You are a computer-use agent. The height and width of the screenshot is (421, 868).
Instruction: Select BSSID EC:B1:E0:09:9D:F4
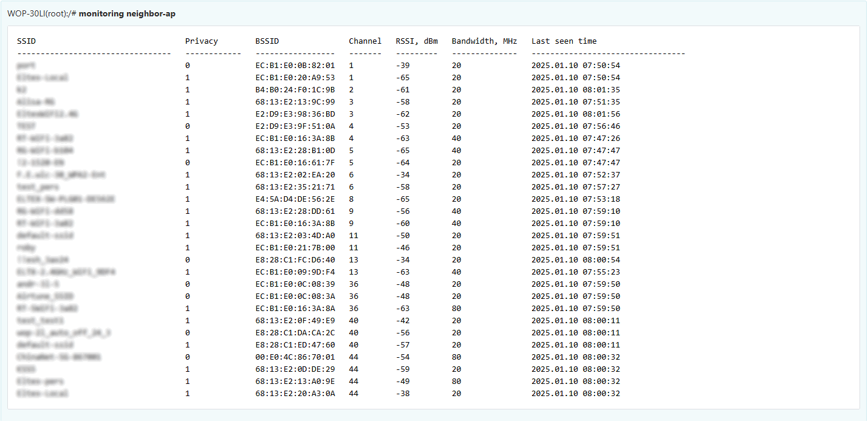tap(295, 272)
